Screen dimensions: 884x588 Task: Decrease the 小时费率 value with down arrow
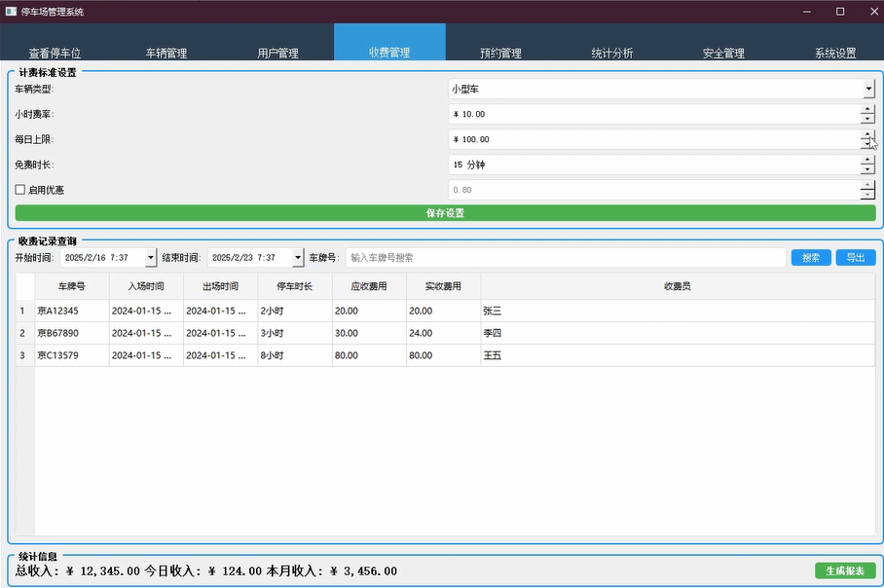[x=867, y=119]
